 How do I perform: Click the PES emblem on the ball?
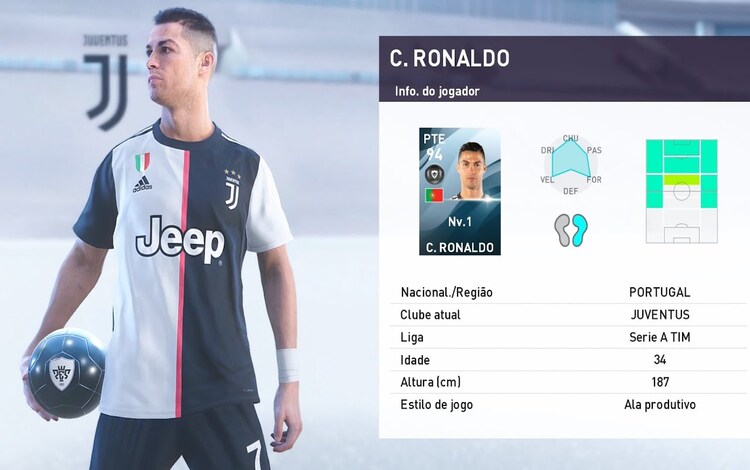pyautogui.click(x=62, y=372)
